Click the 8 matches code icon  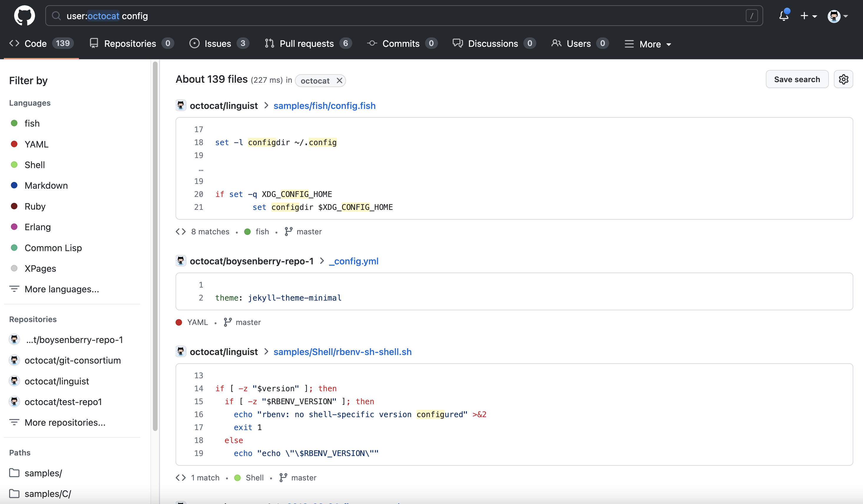181,232
